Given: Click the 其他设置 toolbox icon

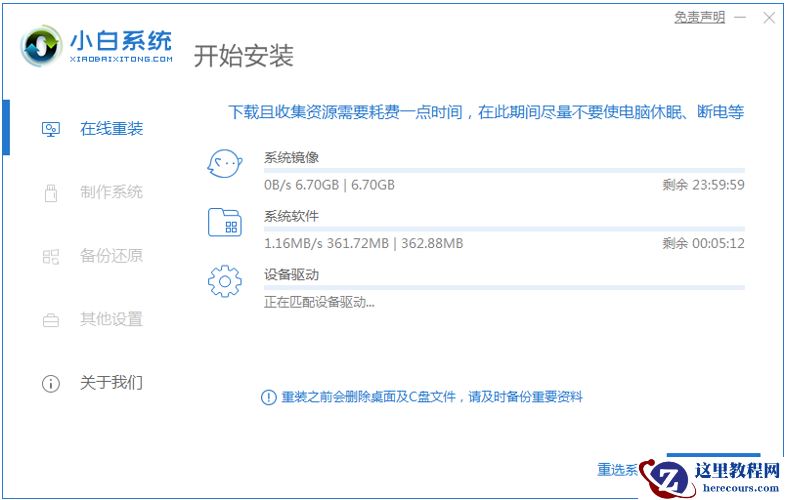Looking at the screenshot, I should 51,320.
